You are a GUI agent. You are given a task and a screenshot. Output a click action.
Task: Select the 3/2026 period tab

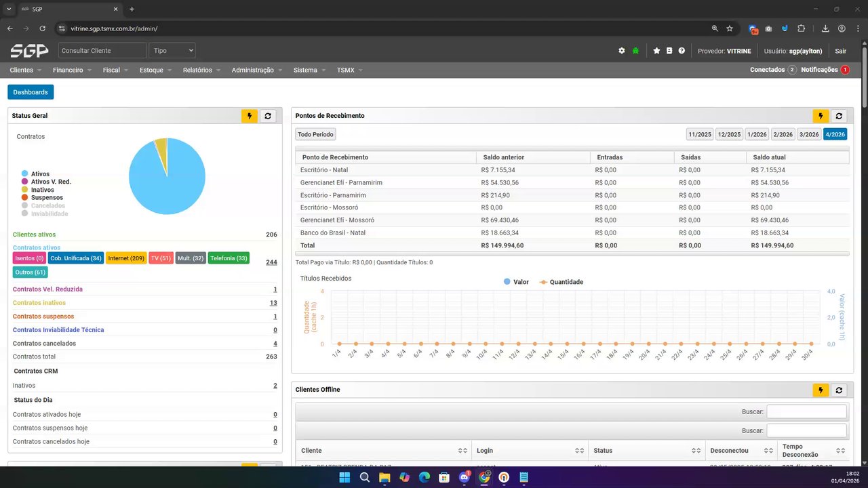tap(809, 134)
